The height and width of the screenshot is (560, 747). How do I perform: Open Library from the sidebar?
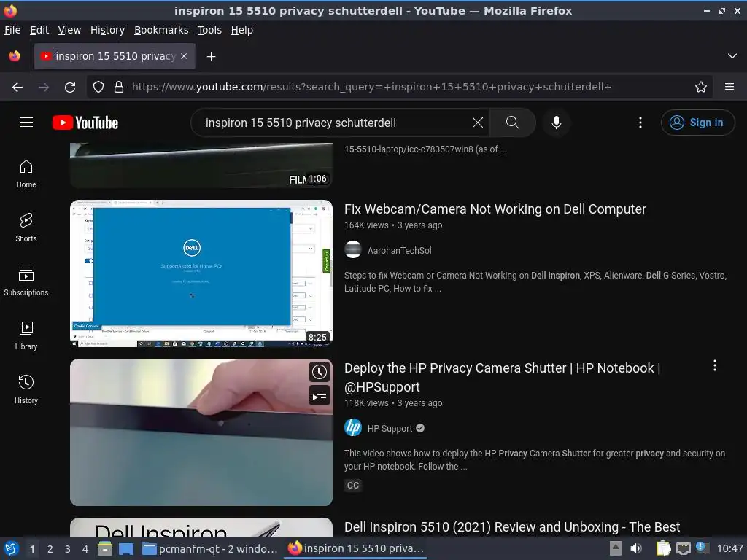[26, 335]
